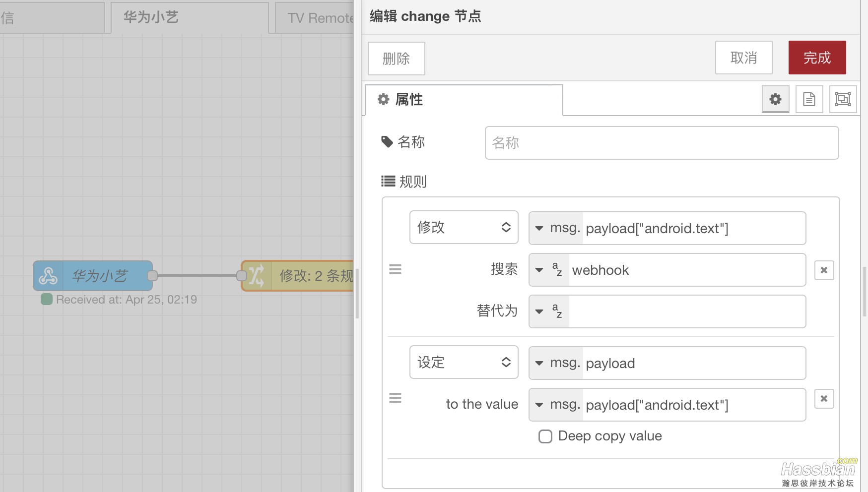The image size is (868, 492).
Task: Click the flow tab ending in 信
Action: click(x=52, y=18)
